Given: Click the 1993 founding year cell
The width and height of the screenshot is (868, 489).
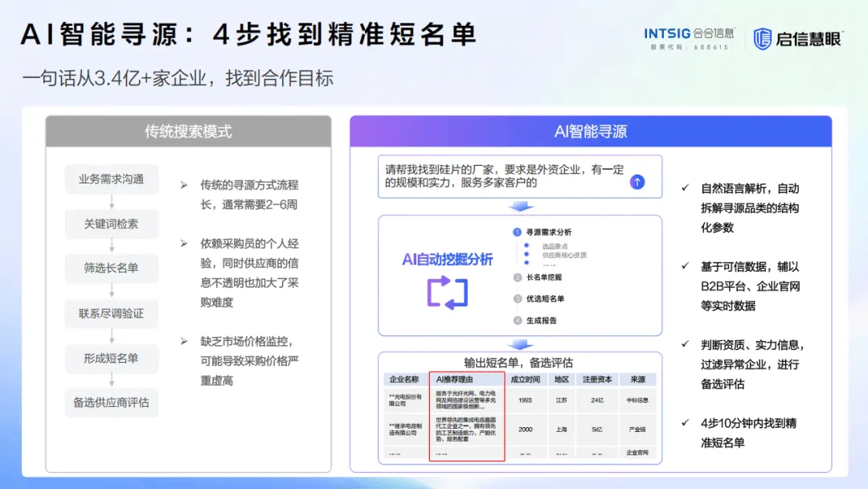Looking at the screenshot, I should (526, 400).
